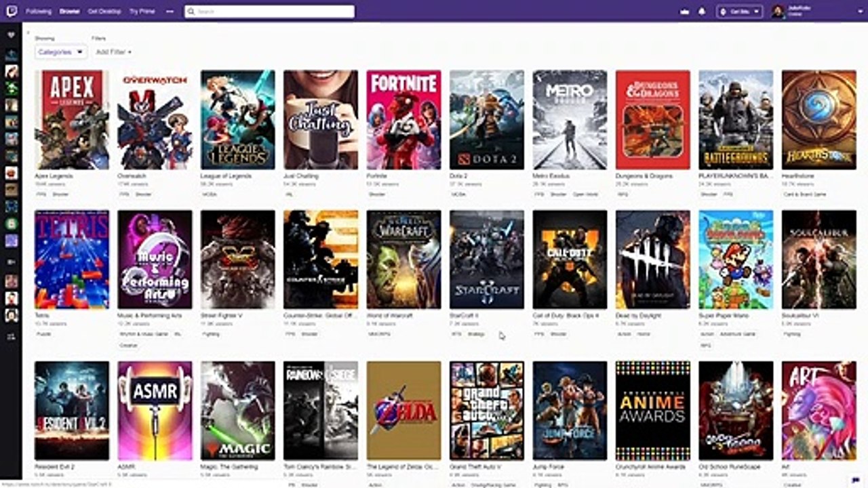
Task: Click the heart followed-channels icon in sidebar
Action: point(12,35)
